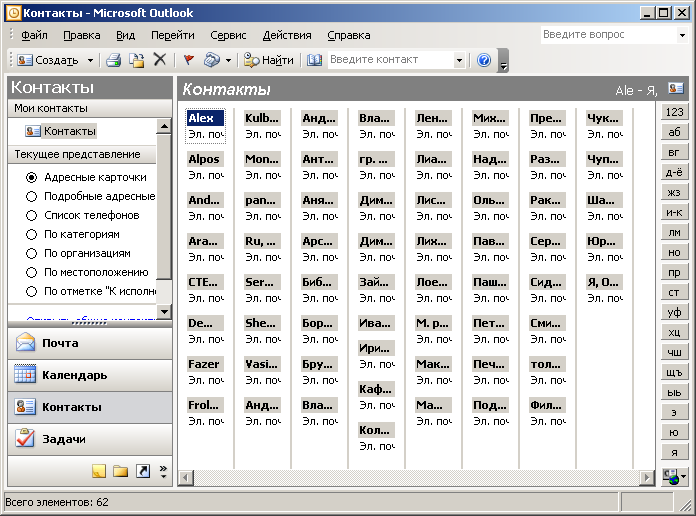Screen dimensions: 696x516
Task: Flag the contact with the red flag icon
Action: coord(189,60)
